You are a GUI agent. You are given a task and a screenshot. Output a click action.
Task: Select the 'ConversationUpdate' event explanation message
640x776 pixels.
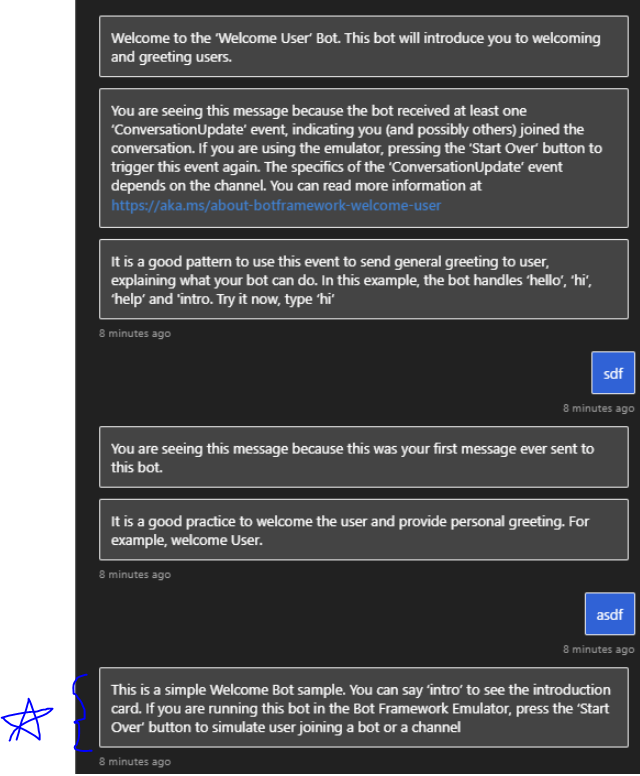[x=364, y=158]
